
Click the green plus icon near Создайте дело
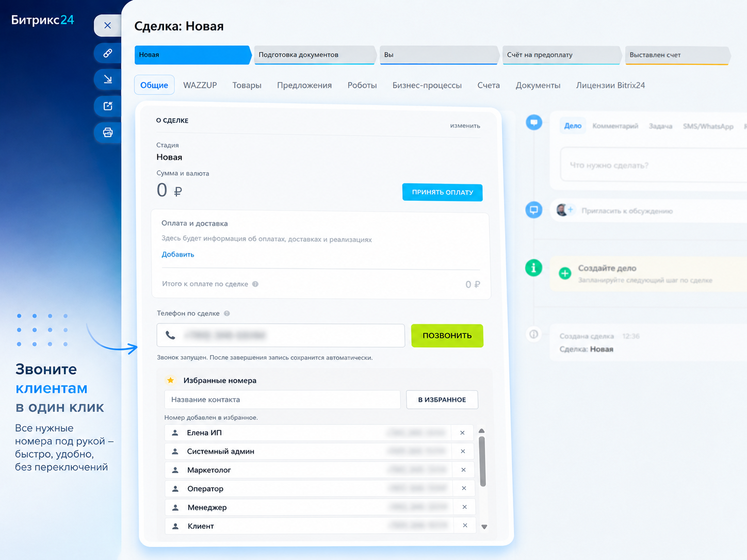[x=565, y=273]
